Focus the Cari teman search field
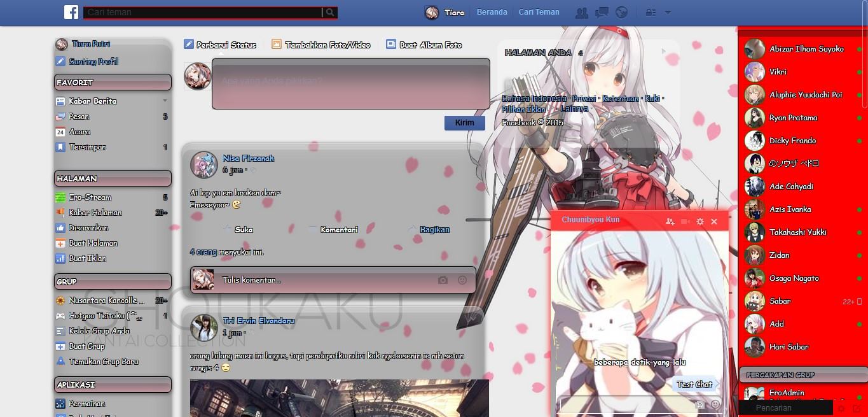Viewport: 868px width, 417px height. point(203,12)
